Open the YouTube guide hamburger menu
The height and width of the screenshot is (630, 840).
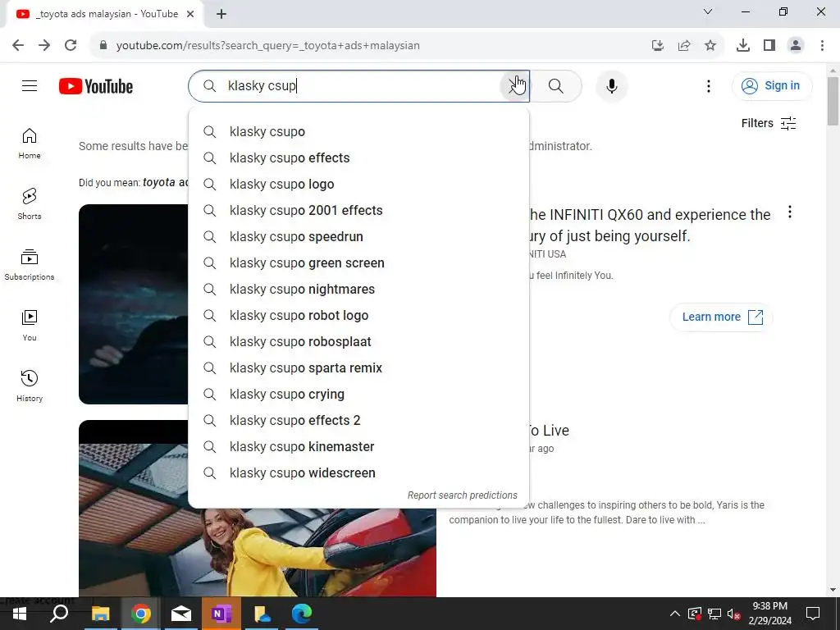click(30, 85)
